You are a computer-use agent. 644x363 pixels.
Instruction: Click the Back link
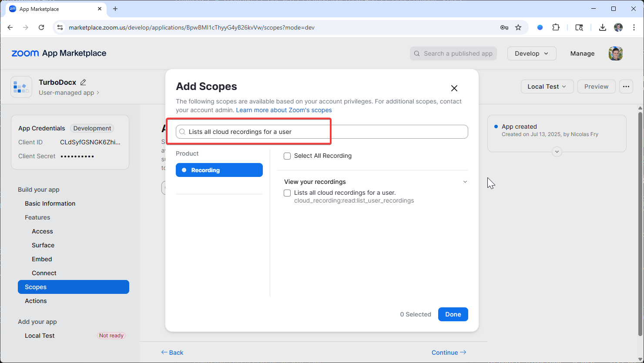(172, 353)
